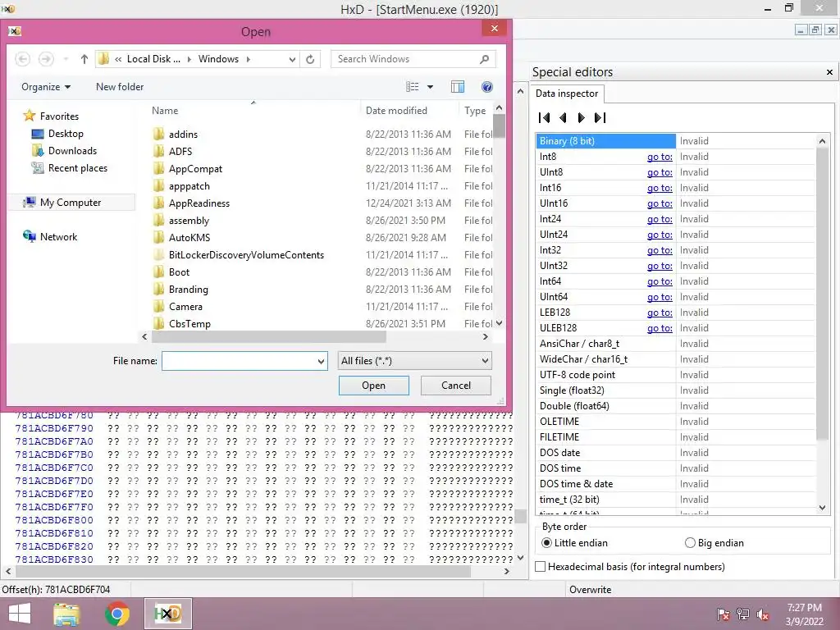Image resolution: width=840 pixels, height=630 pixels.
Task: Enable Hexadecimal basis checkbox
Action: coord(541,567)
